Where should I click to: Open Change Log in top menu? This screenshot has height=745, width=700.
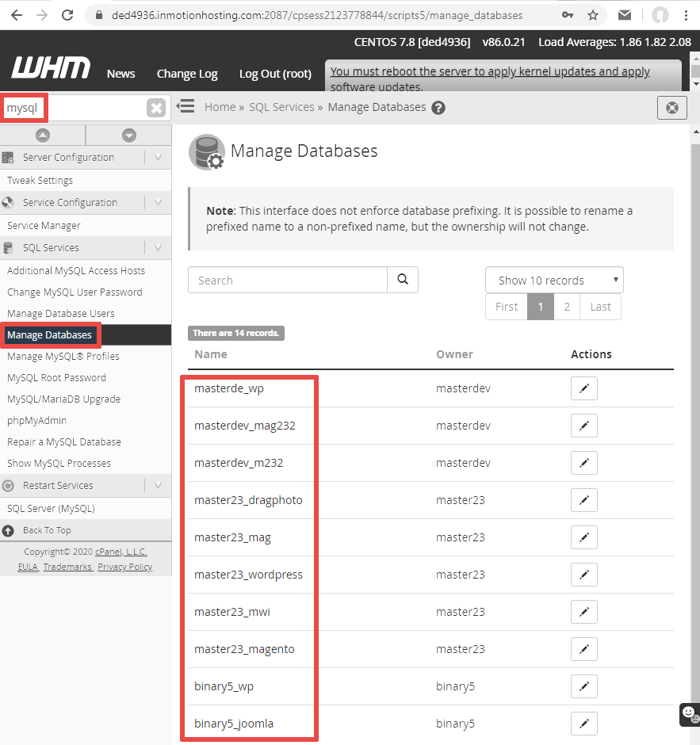[x=187, y=74]
